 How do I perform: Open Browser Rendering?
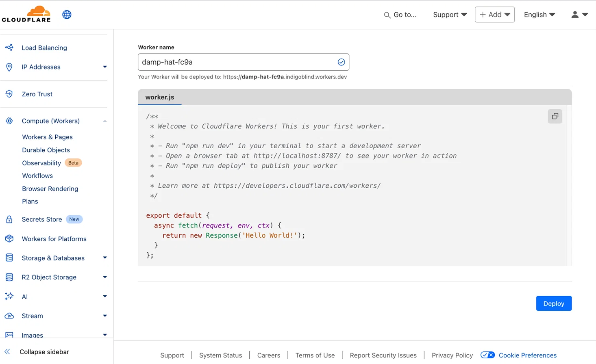coord(50,188)
